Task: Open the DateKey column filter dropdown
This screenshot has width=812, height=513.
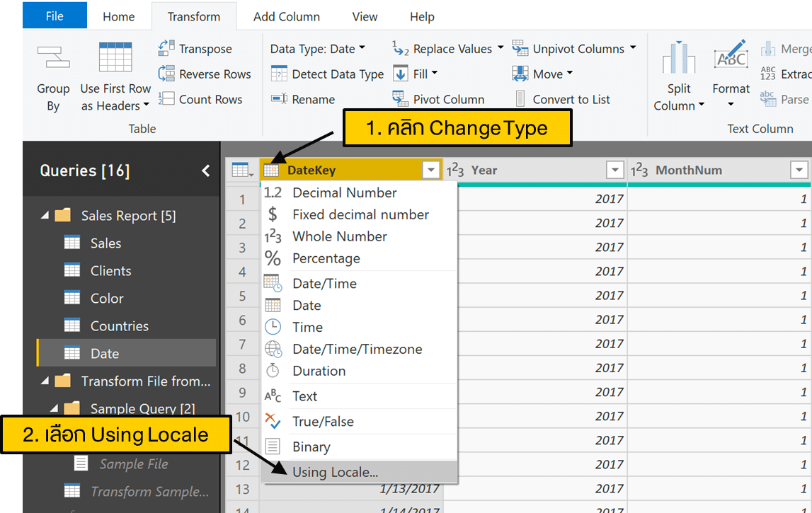Action: tap(431, 171)
